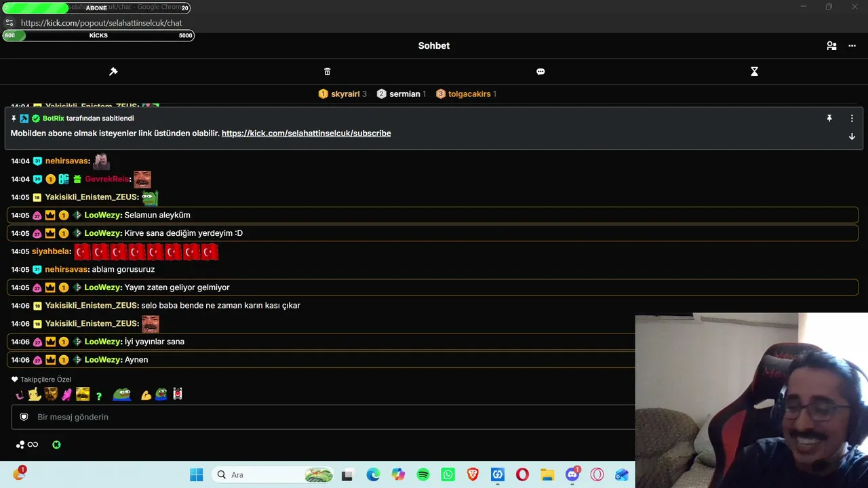
Task: Click the message input field
Action: [x=323, y=417]
